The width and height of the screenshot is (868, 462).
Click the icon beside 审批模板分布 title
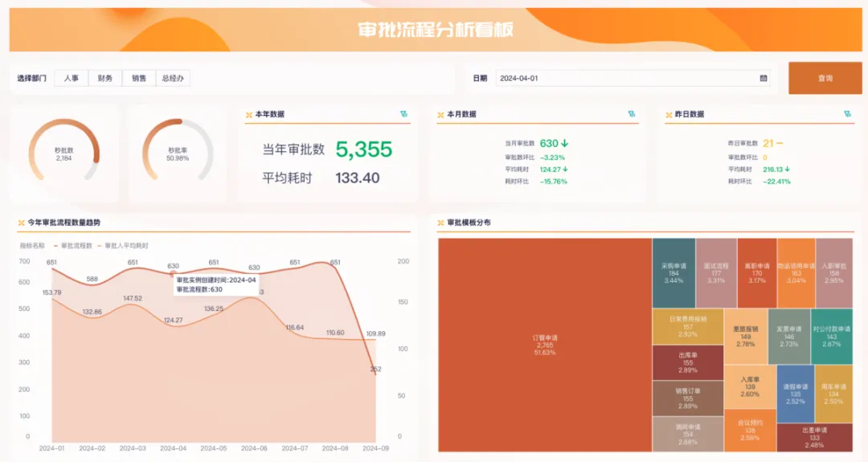coord(440,223)
